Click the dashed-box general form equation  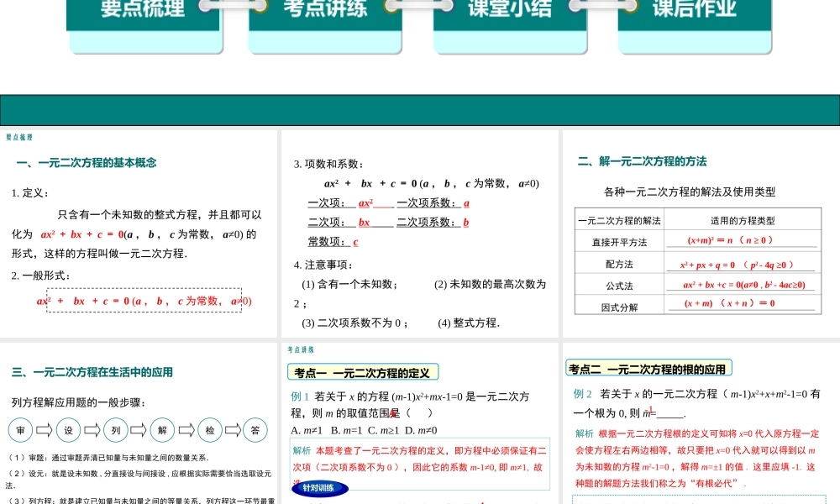click(x=144, y=301)
